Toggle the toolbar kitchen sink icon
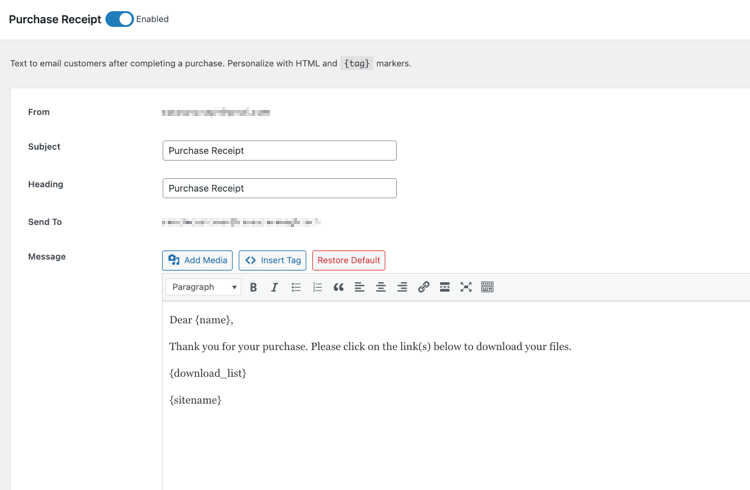This screenshot has width=750, height=490. (x=487, y=287)
